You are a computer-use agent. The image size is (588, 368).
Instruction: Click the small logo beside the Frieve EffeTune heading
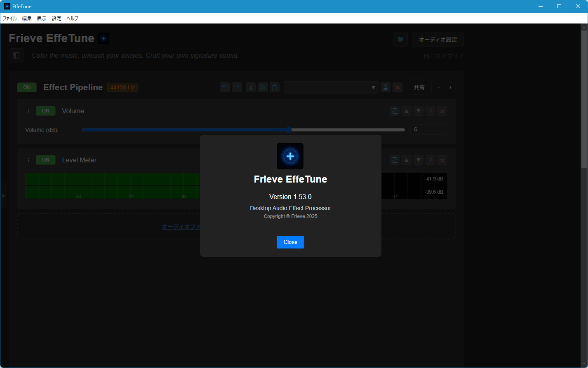(x=103, y=38)
